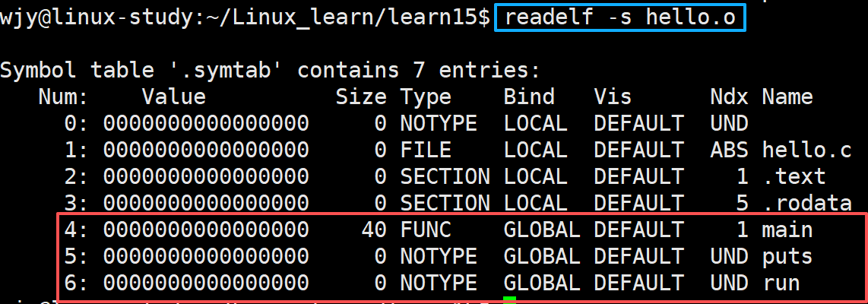Select the symbol name '.text'

pos(794,176)
